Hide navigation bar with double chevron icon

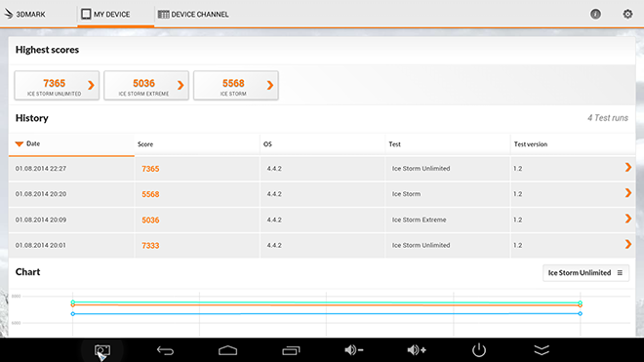(542, 350)
